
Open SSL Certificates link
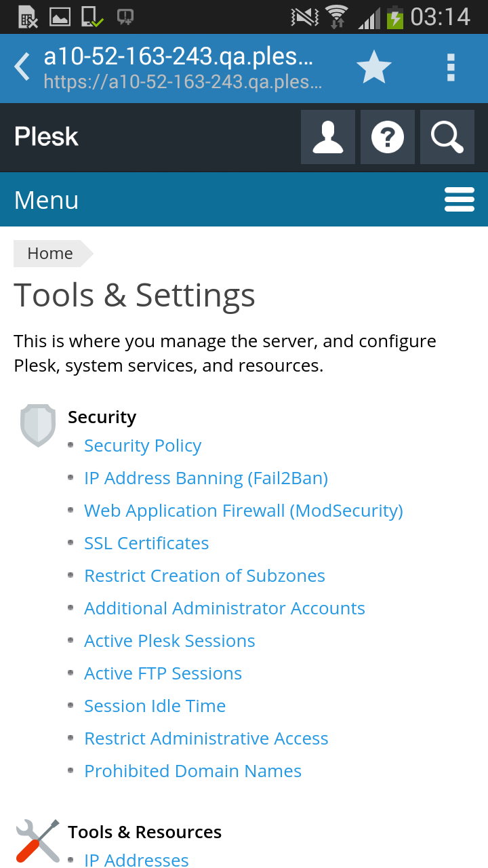146,543
